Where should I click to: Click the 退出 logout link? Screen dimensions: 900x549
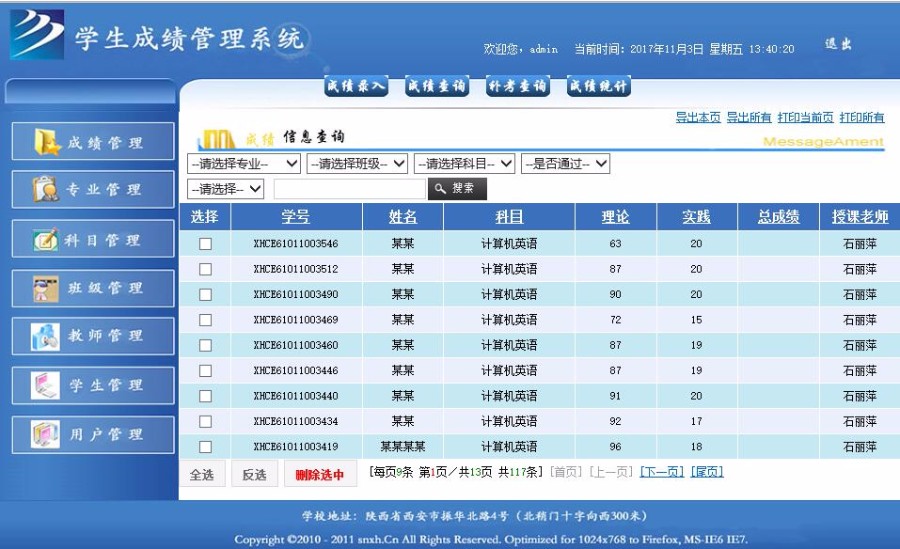[838, 44]
